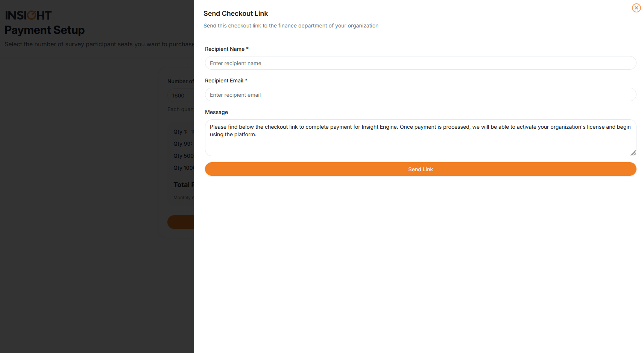Click the message box resize handle

[x=633, y=153]
